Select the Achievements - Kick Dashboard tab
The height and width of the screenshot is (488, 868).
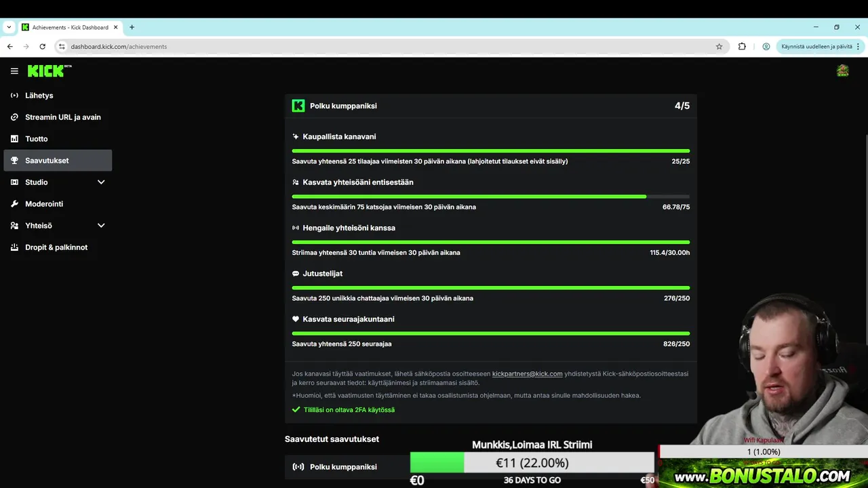point(70,28)
